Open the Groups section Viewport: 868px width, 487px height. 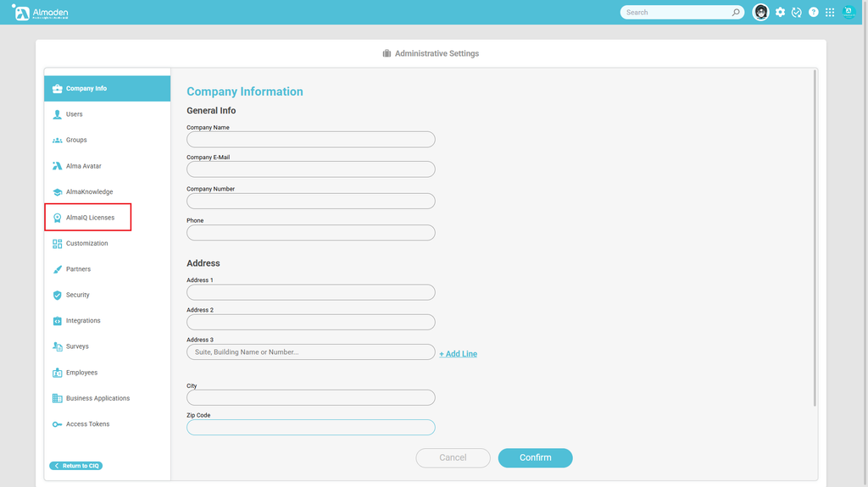point(108,140)
